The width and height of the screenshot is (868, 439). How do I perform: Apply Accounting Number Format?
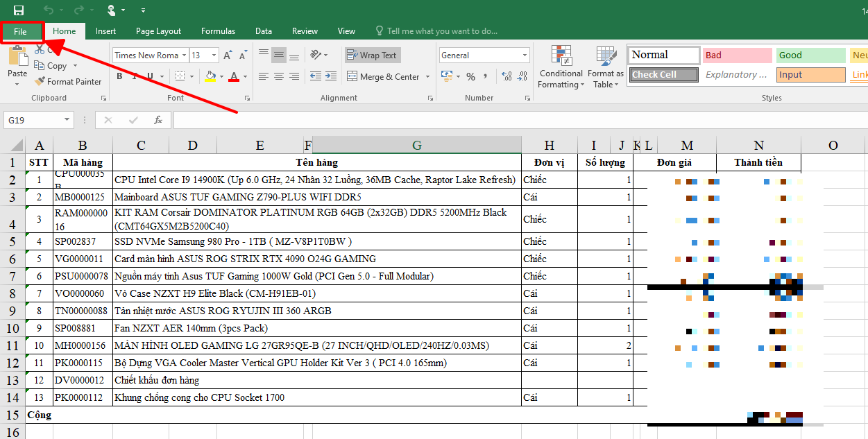pos(448,76)
